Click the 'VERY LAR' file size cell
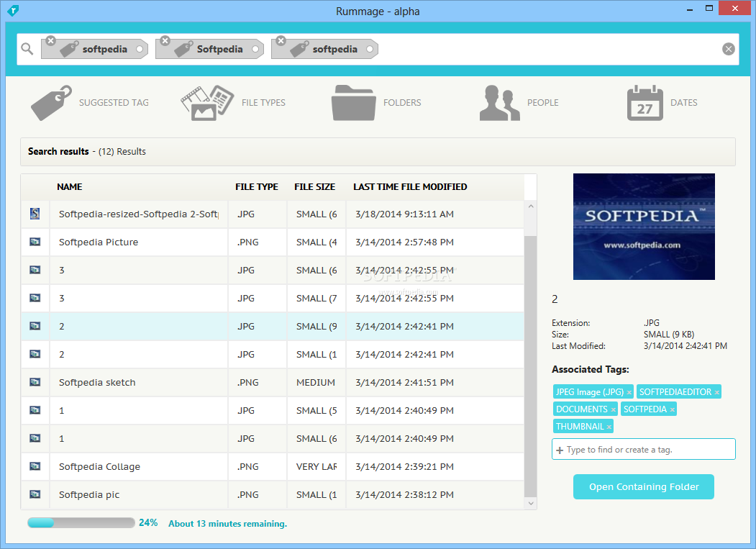 pyautogui.click(x=316, y=466)
